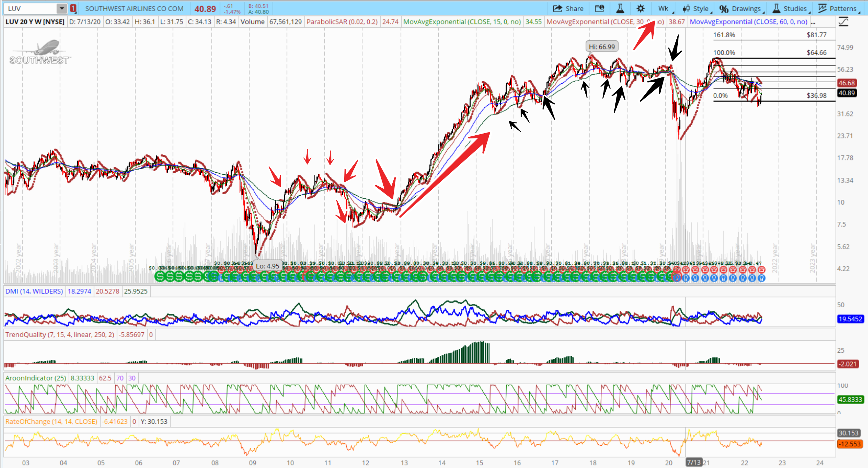Open the Patterns menu
The image size is (868, 468).
(x=837, y=9)
